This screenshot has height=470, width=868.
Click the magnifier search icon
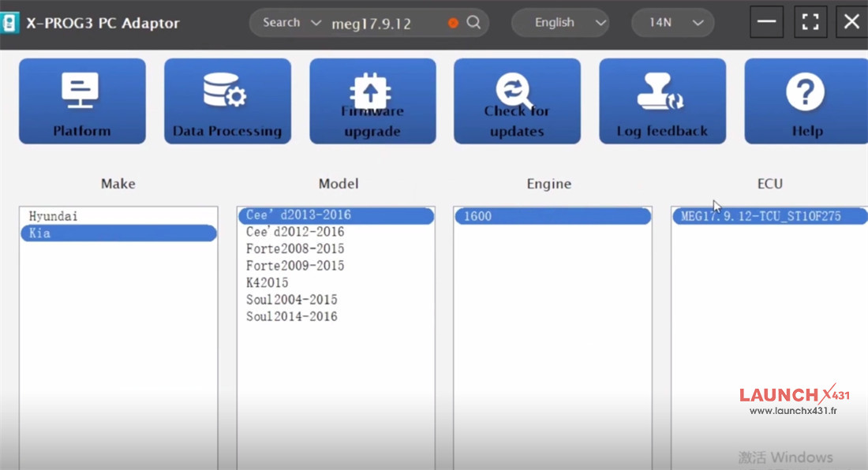(473, 23)
